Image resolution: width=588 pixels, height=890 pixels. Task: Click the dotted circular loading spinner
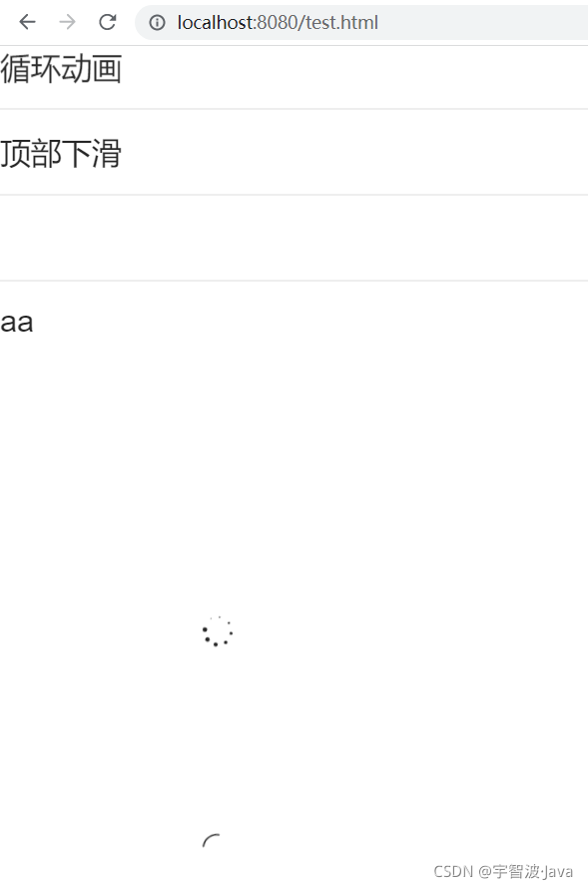click(218, 631)
